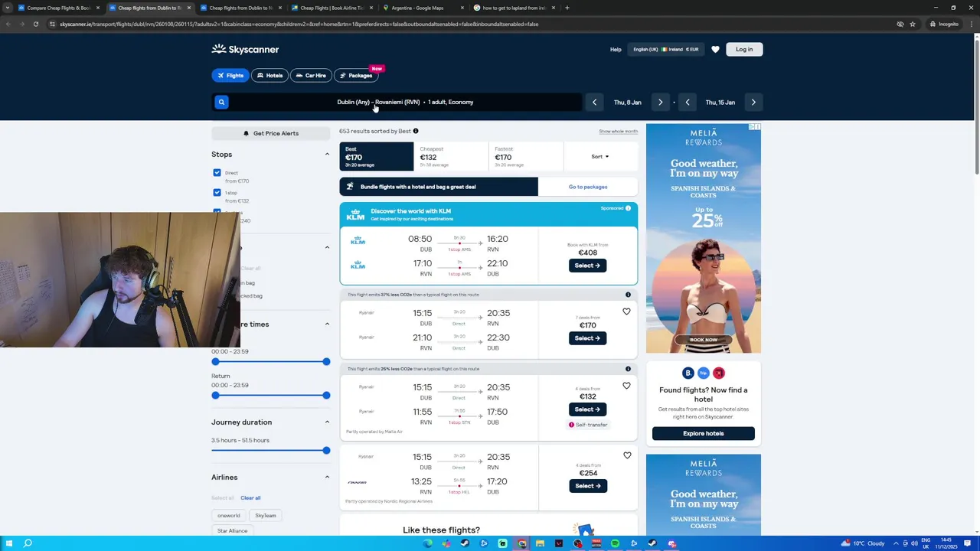Click Journey duration slider handle

pyautogui.click(x=326, y=450)
